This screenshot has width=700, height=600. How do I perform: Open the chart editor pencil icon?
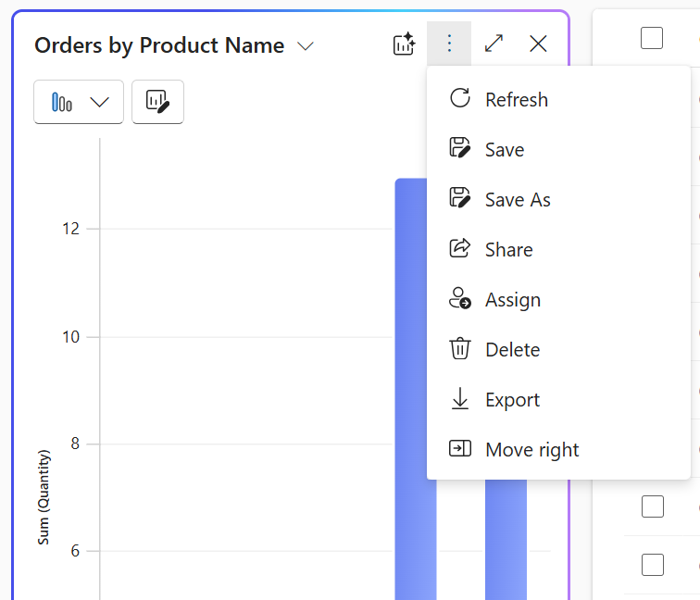point(157,102)
